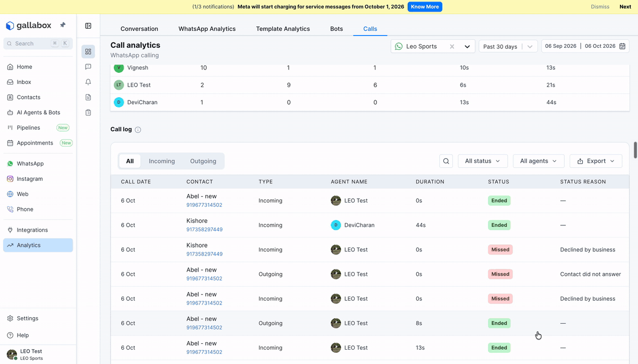Open AI Agents & Bots
The image size is (638, 364).
38,113
